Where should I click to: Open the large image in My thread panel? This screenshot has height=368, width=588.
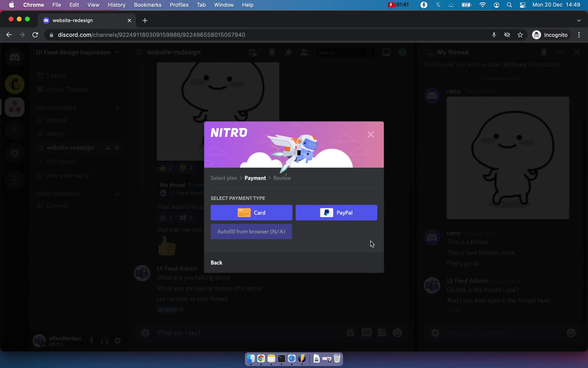(508, 158)
